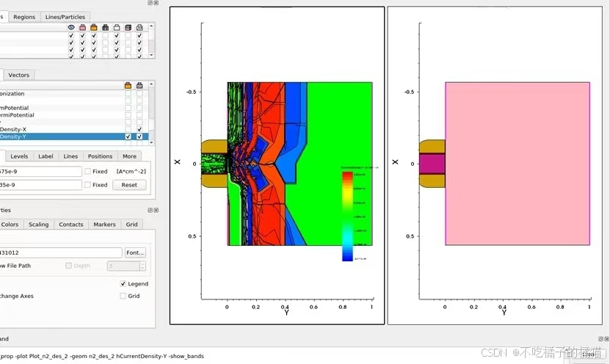Switch to the Vectors tab
610x364 pixels.
[x=18, y=75]
